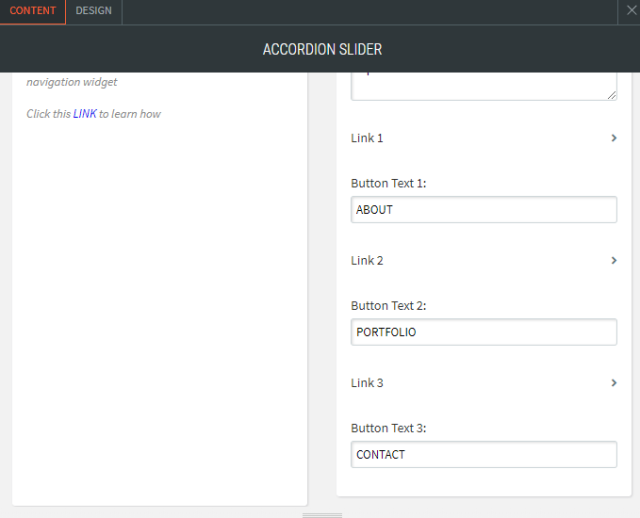Open the DESIGN tab

(x=94, y=11)
